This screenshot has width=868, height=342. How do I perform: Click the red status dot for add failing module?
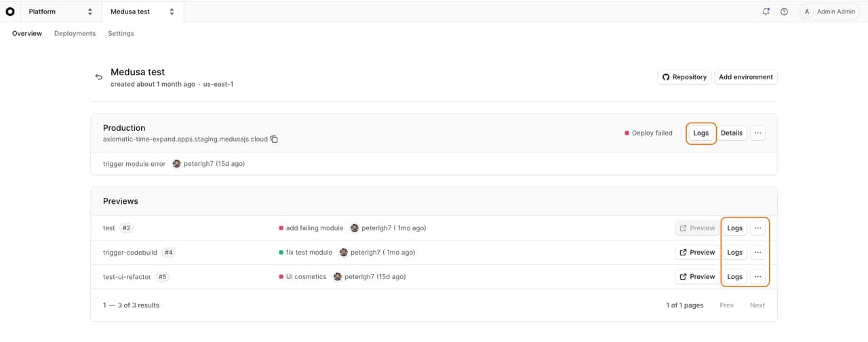coord(281,228)
